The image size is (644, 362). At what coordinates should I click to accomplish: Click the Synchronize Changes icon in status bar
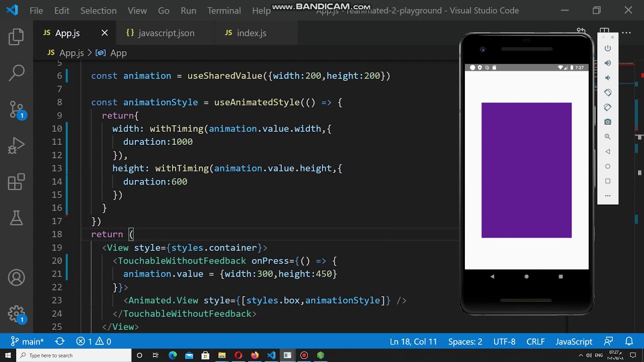[x=60, y=341]
